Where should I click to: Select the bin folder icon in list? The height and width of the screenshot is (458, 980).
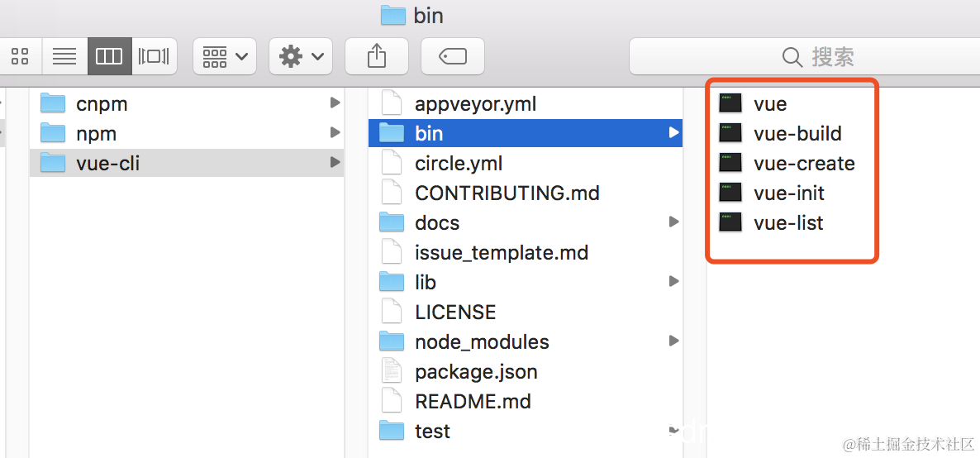(392, 133)
